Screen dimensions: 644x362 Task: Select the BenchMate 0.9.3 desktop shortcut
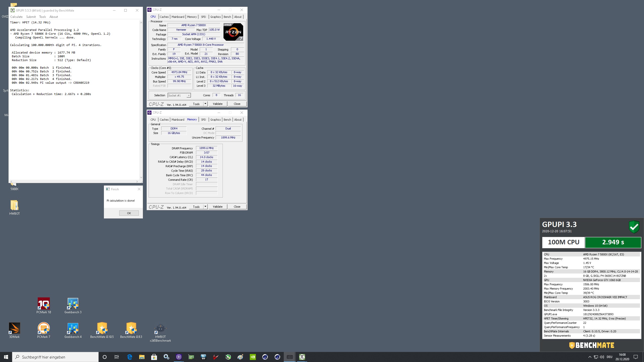(131, 330)
